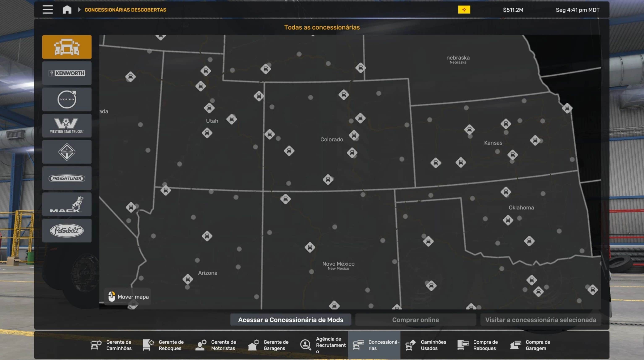This screenshot has height=360, width=644.
Task: Filter dealerships by International brand logo
Action: click(67, 152)
